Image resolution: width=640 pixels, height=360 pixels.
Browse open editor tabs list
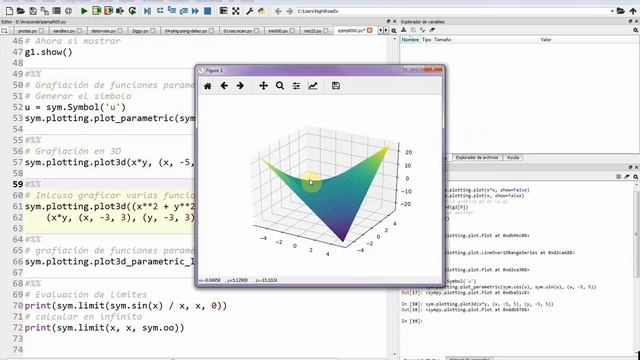pyautogui.click(x=5, y=31)
